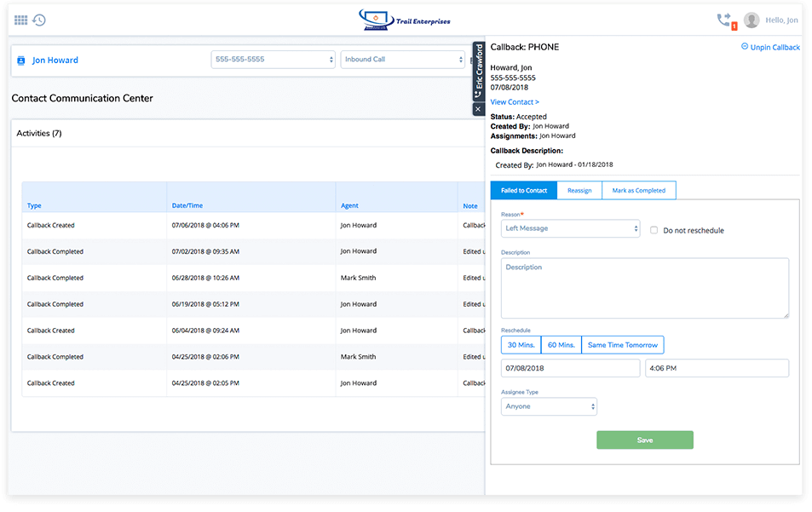
Task: Click the user avatar next to Hello, Jon
Action: [751, 20]
